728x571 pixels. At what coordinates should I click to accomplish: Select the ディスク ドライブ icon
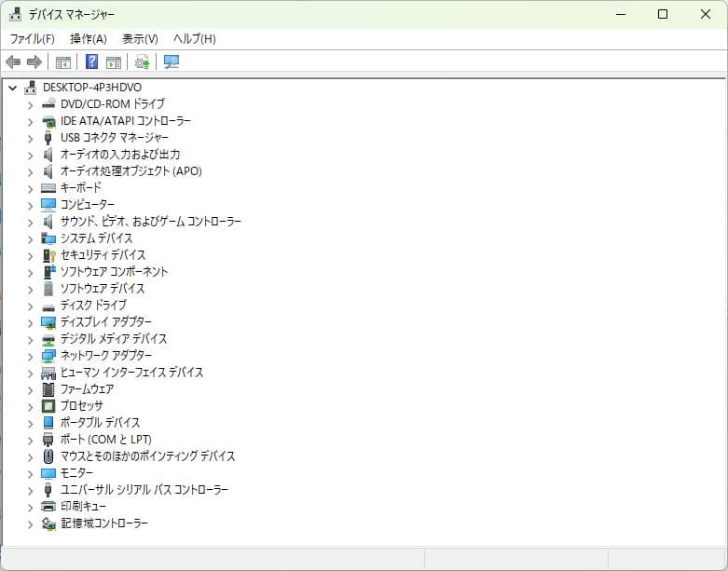pos(48,306)
